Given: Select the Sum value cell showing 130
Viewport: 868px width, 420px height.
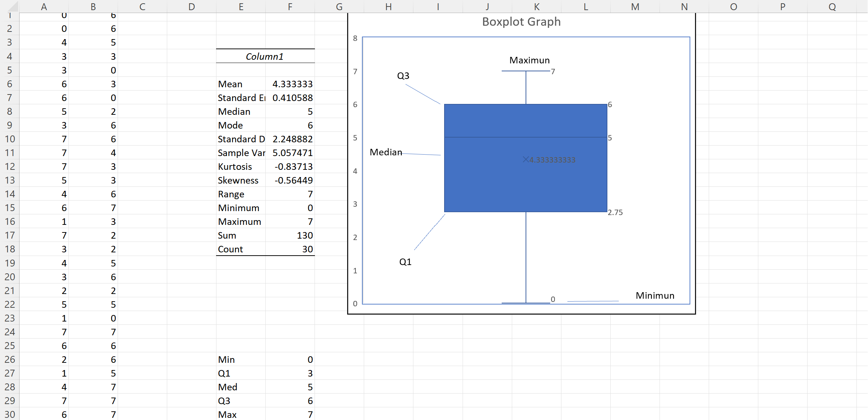Looking at the screenshot, I should pyautogui.click(x=290, y=235).
